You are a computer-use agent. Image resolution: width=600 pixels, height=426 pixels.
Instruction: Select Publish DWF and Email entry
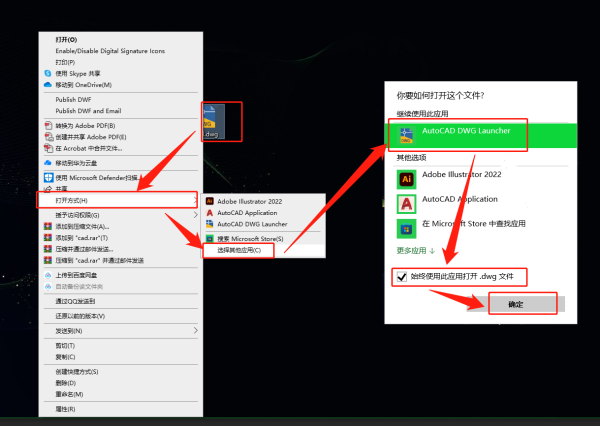click(x=88, y=111)
